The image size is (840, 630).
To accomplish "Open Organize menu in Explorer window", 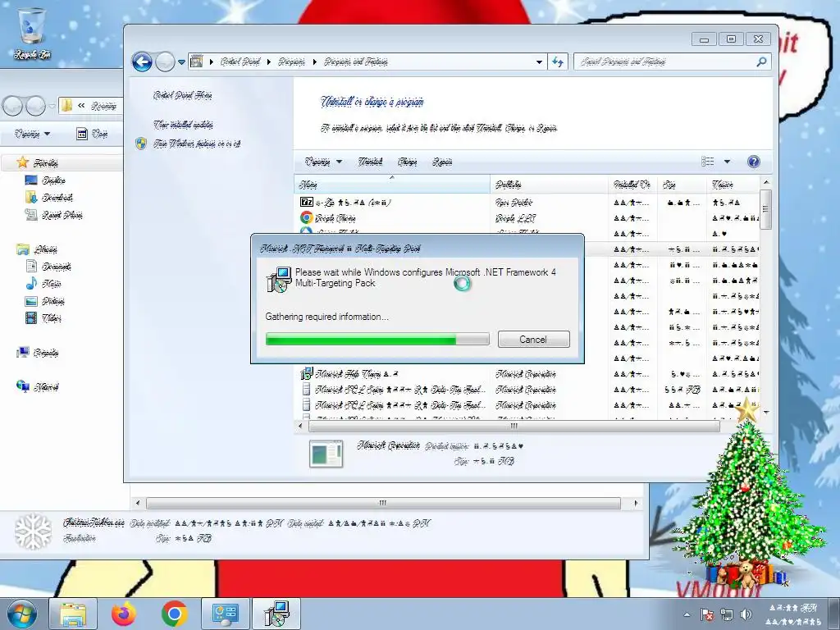I will pyautogui.click(x=32, y=134).
